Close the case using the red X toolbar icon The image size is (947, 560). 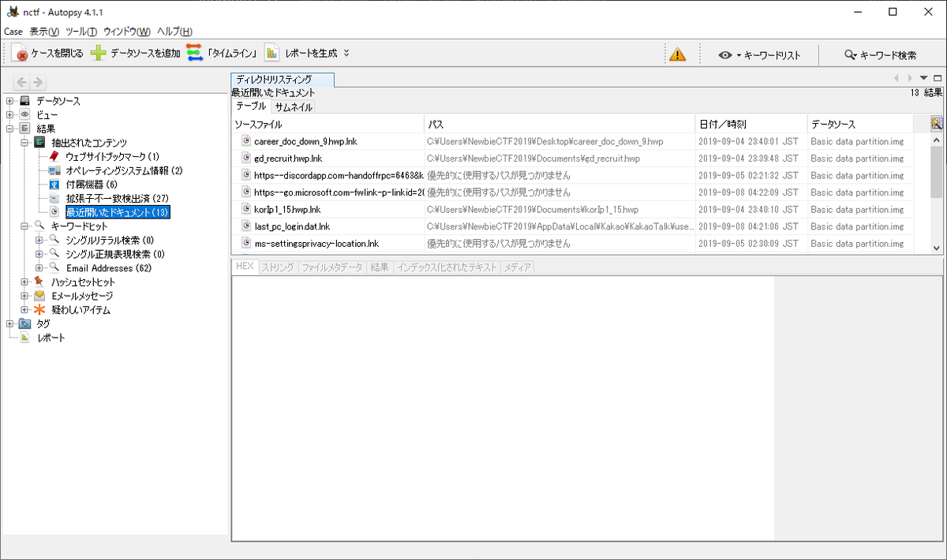[22, 54]
